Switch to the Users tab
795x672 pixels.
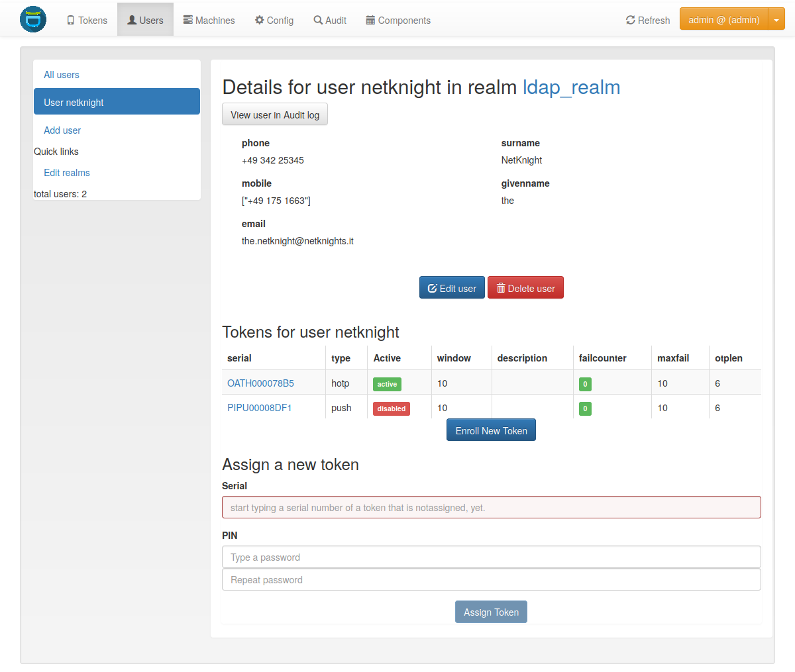(145, 21)
